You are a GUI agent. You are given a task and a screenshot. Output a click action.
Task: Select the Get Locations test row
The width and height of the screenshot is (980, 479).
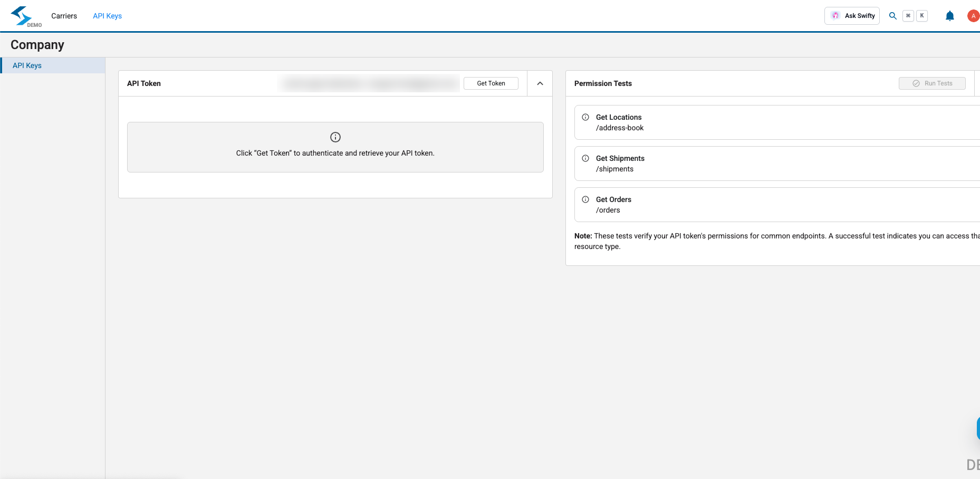coord(777,122)
